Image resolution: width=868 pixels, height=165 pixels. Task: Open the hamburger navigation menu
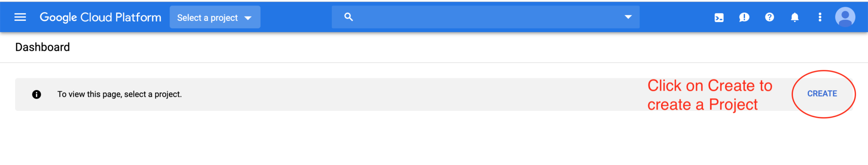pos(20,17)
